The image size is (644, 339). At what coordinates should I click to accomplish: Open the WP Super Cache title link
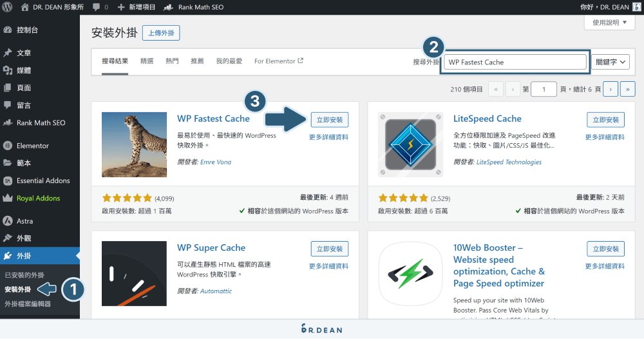(211, 247)
